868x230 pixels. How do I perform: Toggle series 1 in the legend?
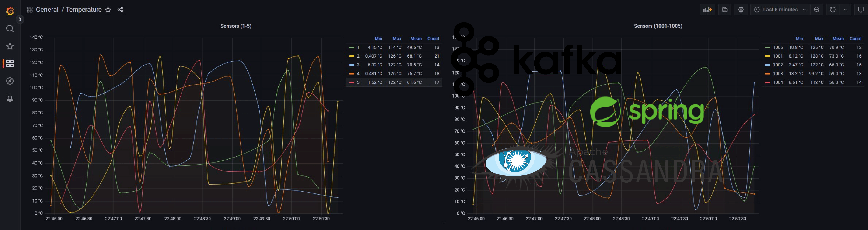click(x=358, y=48)
